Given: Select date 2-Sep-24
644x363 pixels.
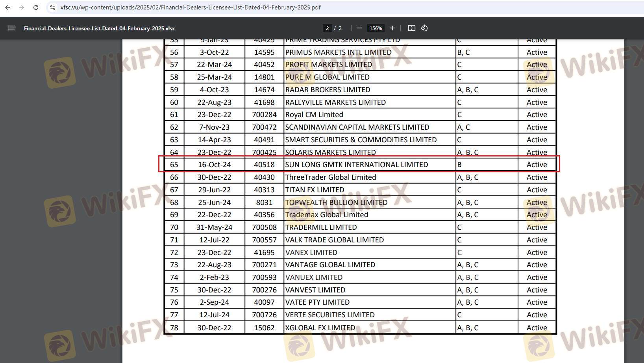Looking at the screenshot, I should [214, 302].
